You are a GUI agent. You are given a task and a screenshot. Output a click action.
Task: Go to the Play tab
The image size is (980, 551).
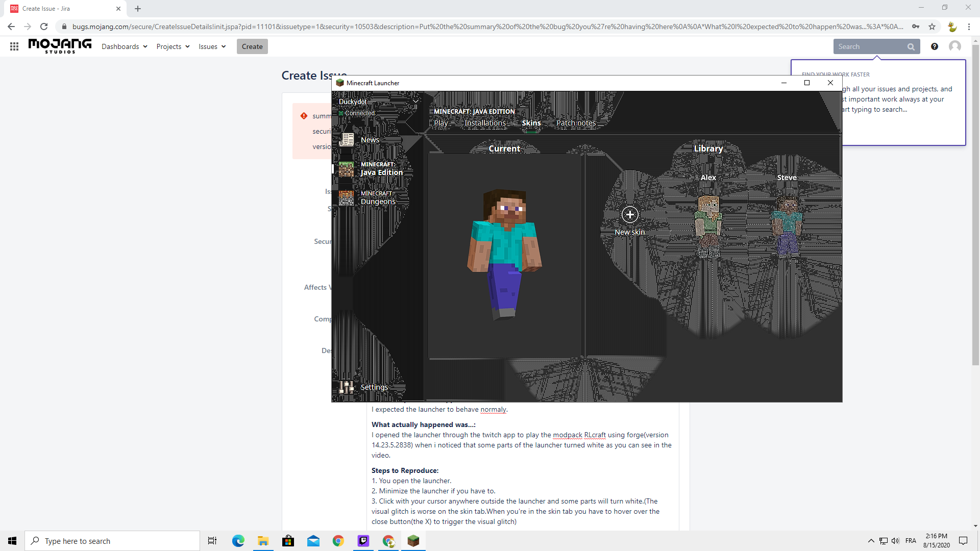[440, 123]
